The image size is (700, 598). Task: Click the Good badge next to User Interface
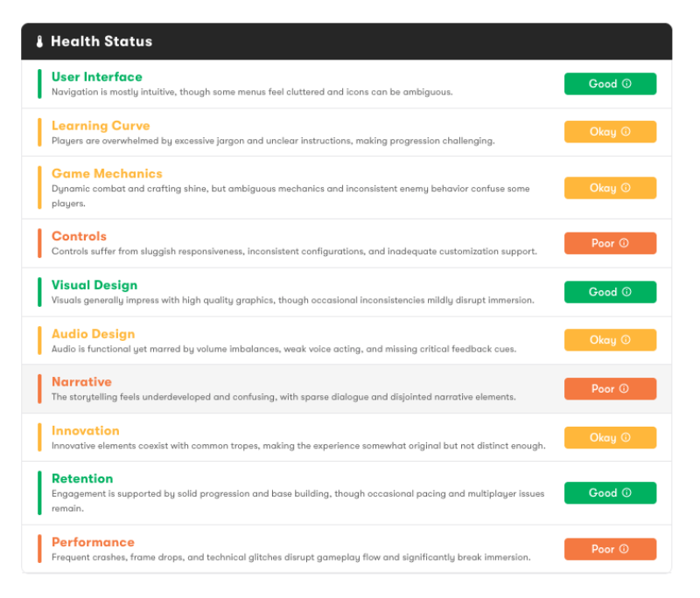(x=610, y=84)
